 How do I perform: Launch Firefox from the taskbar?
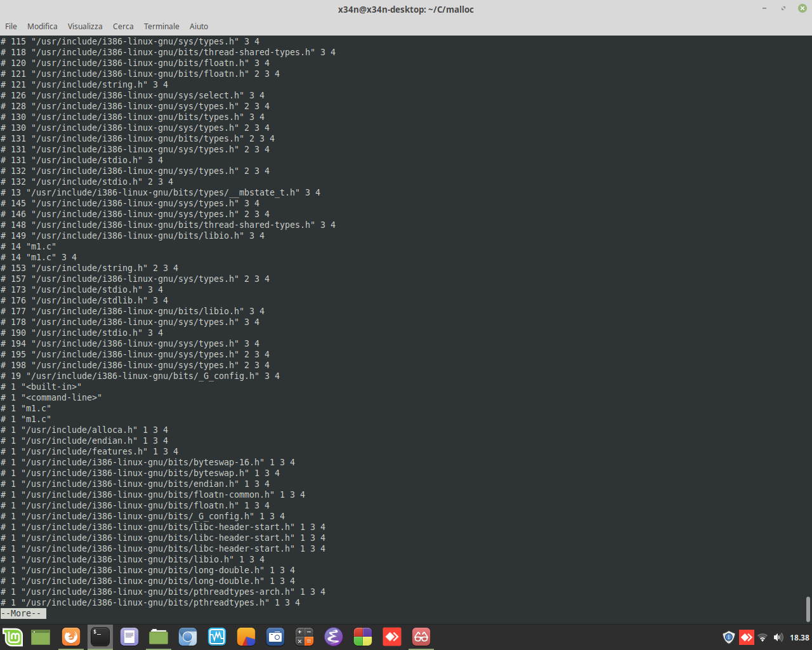pos(70,637)
